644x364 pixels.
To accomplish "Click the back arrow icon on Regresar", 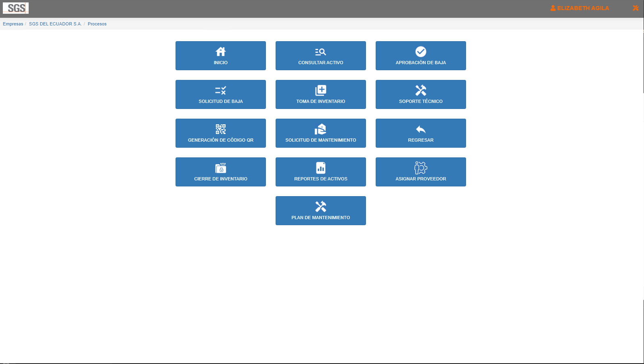I will point(420,129).
